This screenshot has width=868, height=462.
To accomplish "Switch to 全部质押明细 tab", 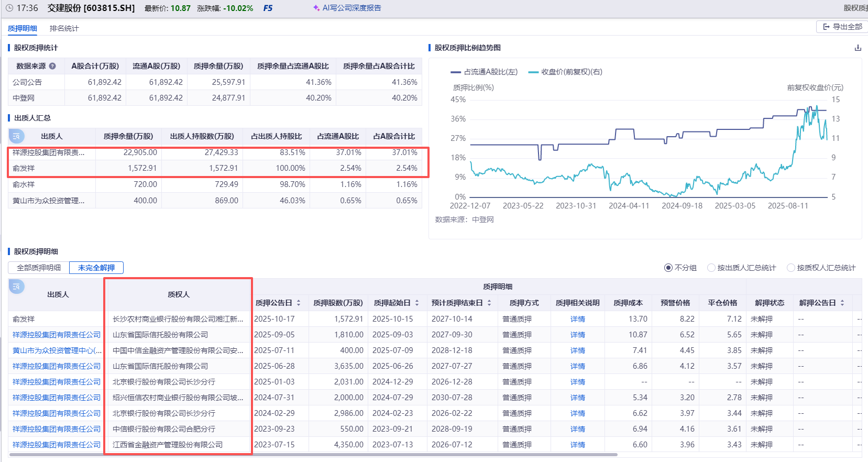I will [39, 268].
